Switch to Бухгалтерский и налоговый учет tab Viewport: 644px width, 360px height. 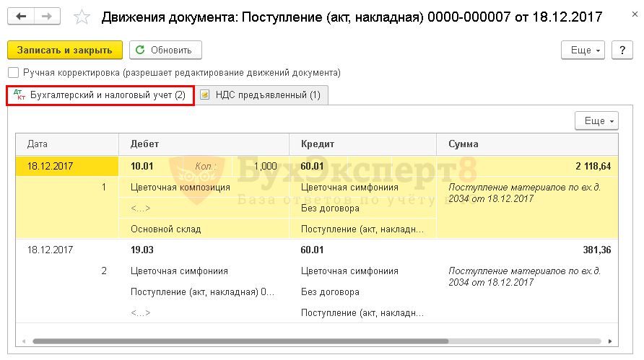100,95
